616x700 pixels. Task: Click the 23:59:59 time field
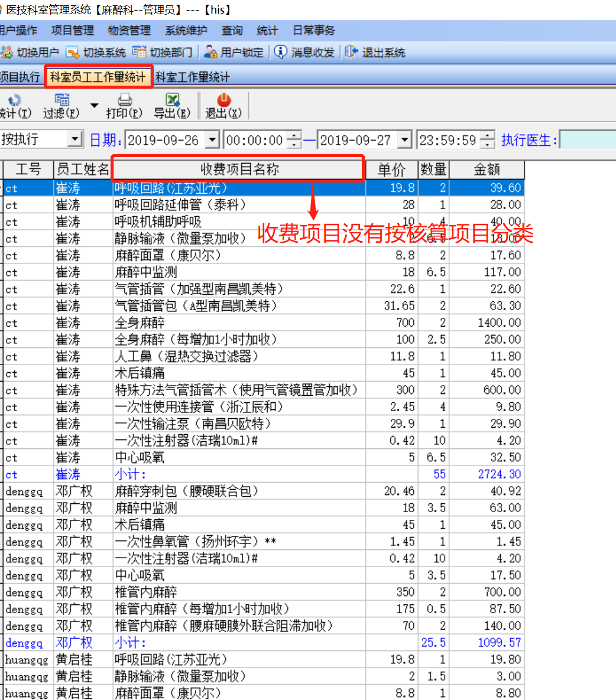point(449,140)
